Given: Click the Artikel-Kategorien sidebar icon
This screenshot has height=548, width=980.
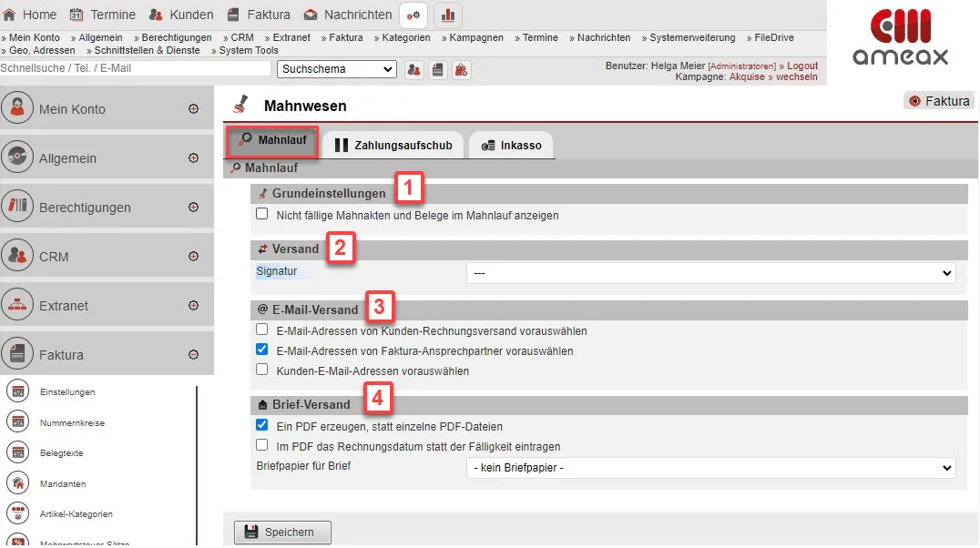Looking at the screenshot, I should tap(17, 513).
